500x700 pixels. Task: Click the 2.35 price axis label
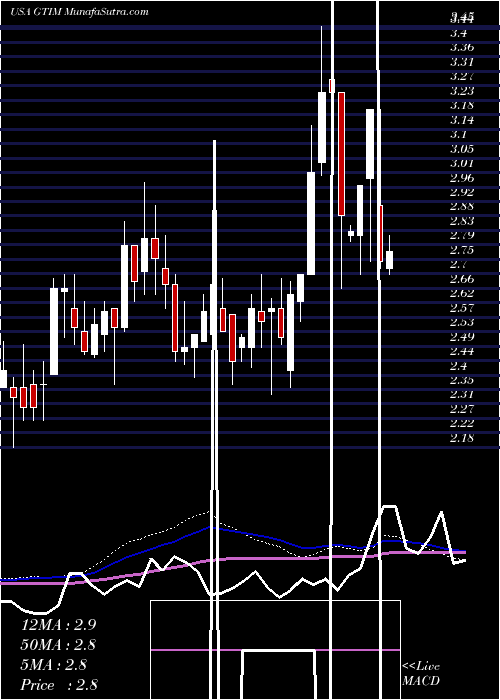(462, 381)
